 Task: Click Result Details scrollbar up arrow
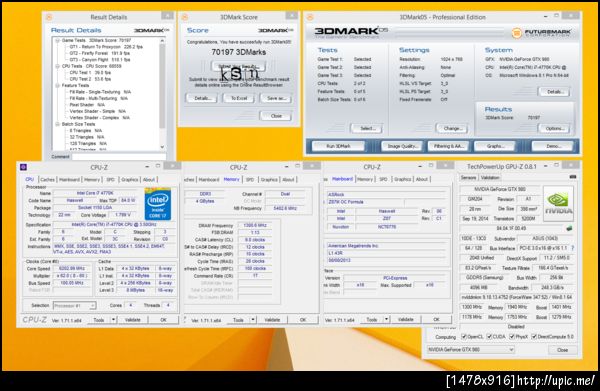click(x=162, y=40)
